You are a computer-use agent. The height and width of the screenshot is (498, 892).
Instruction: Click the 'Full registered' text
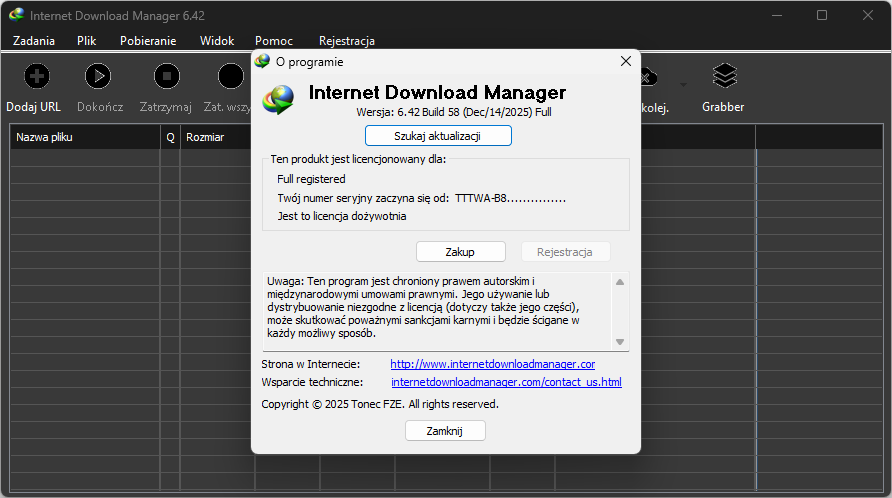tap(311, 179)
